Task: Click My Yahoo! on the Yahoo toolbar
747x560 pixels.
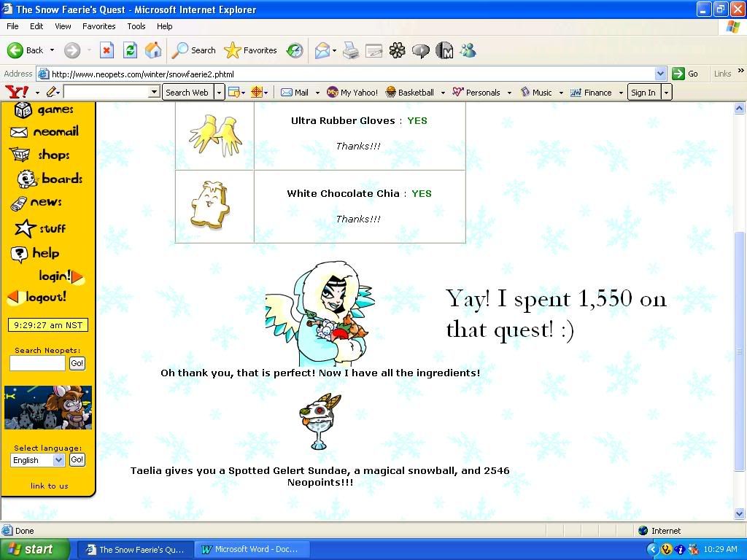Action: (352, 93)
